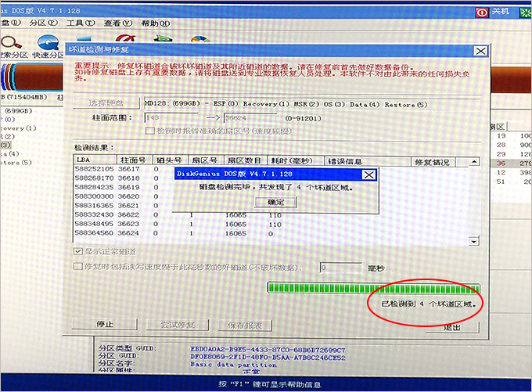The height and width of the screenshot is (392, 532).
Task: Click the 扇区数目 column header
Action: tap(246, 160)
